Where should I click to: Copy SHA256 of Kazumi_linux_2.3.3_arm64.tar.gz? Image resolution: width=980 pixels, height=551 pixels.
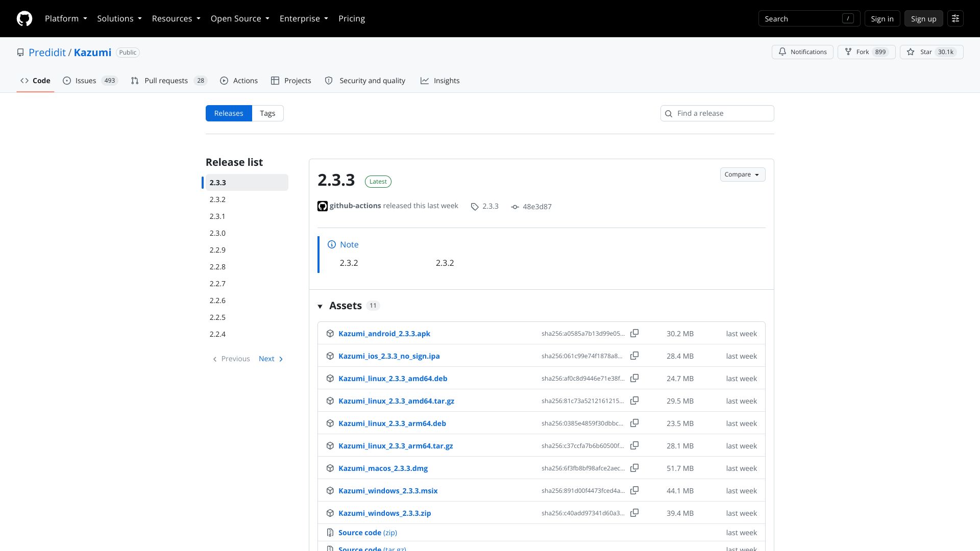click(634, 445)
